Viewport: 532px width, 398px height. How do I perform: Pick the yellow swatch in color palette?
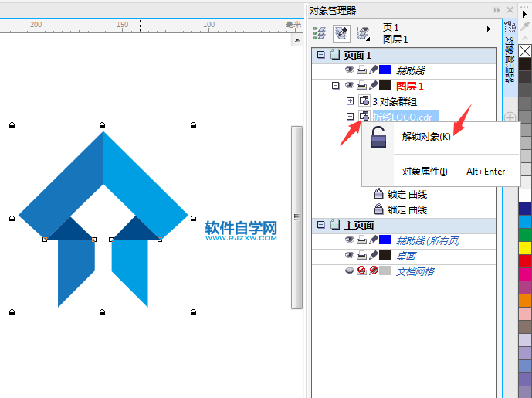[525, 247]
